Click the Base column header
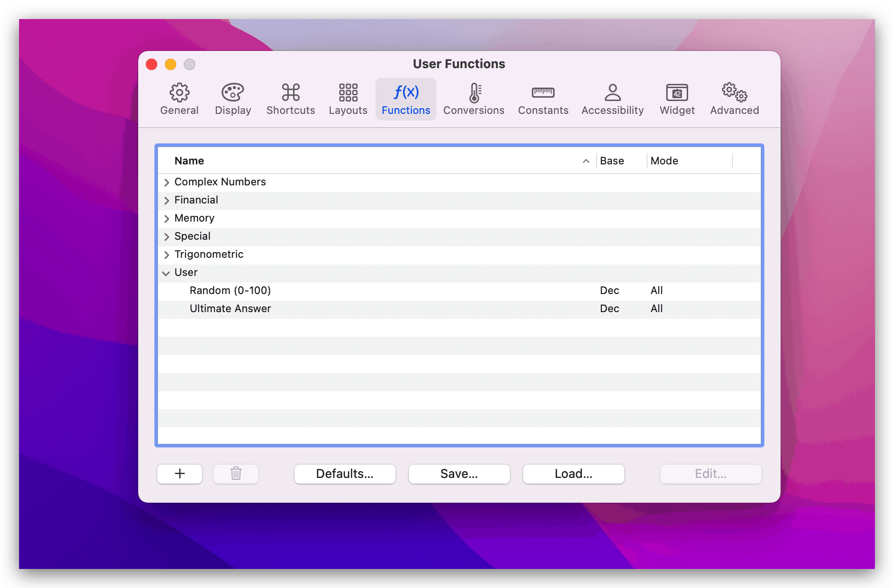 621,161
